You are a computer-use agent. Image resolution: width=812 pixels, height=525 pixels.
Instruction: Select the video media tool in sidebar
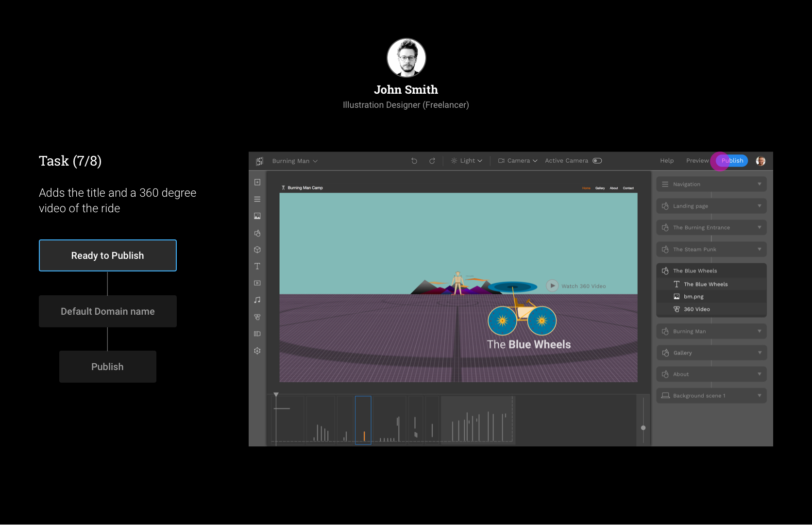257,283
